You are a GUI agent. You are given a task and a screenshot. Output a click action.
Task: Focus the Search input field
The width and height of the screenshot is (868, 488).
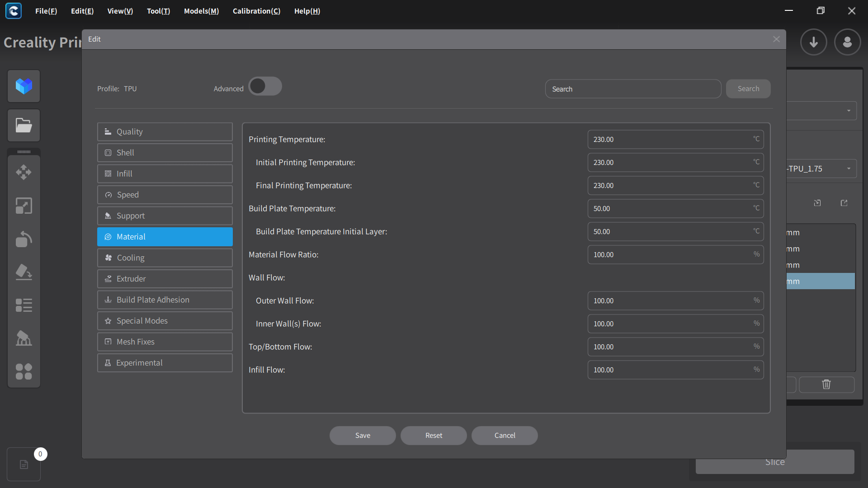tap(633, 89)
